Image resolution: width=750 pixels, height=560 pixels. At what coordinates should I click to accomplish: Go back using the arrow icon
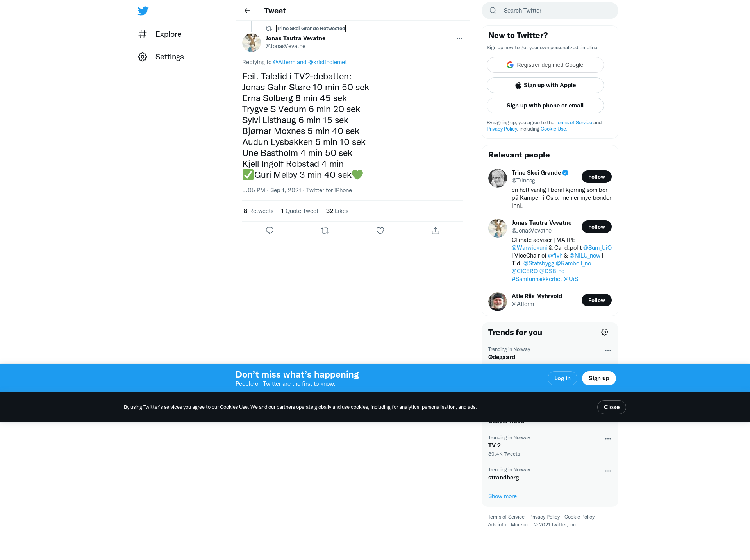tap(247, 11)
